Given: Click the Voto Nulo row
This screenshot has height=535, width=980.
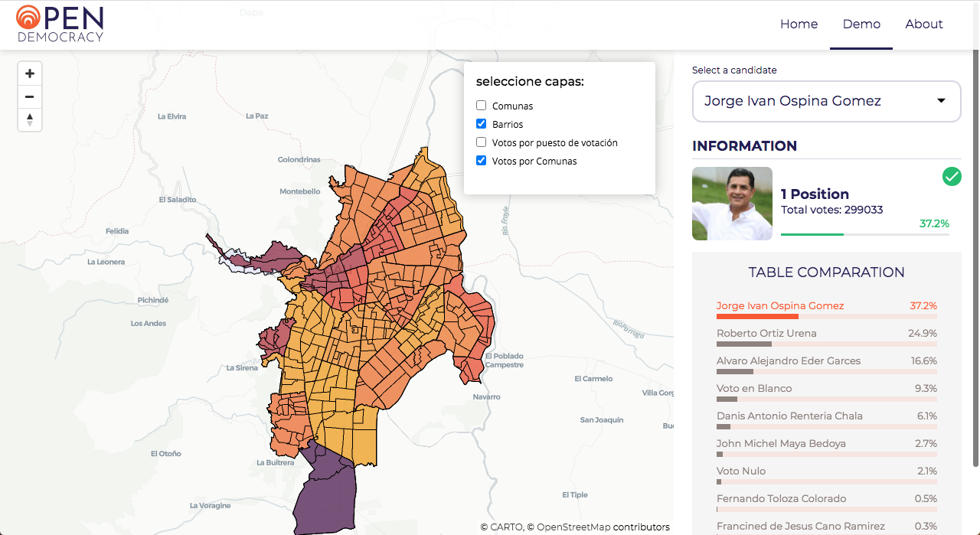Looking at the screenshot, I should [827, 475].
